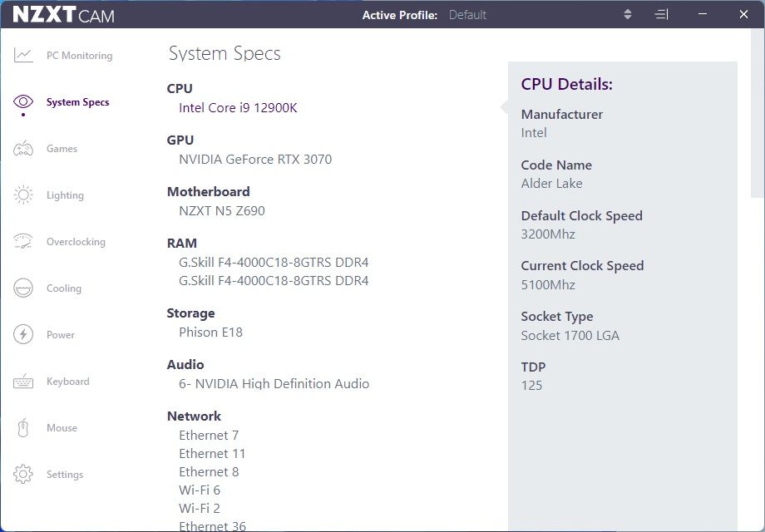
Task: Click the PC Monitoring chart icon
Action: [x=23, y=55]
